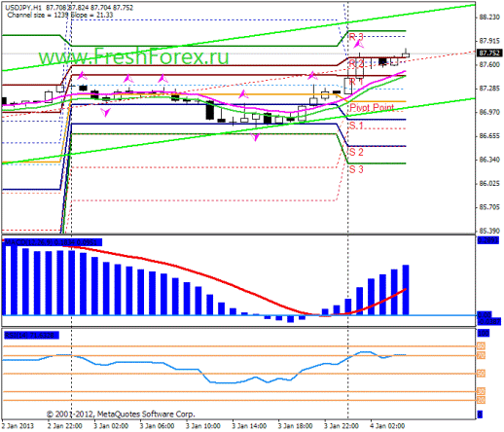This screenshot has height=432, width=504.
Task: Click the '3 Jan 14:00' time label
Action: 249,426
